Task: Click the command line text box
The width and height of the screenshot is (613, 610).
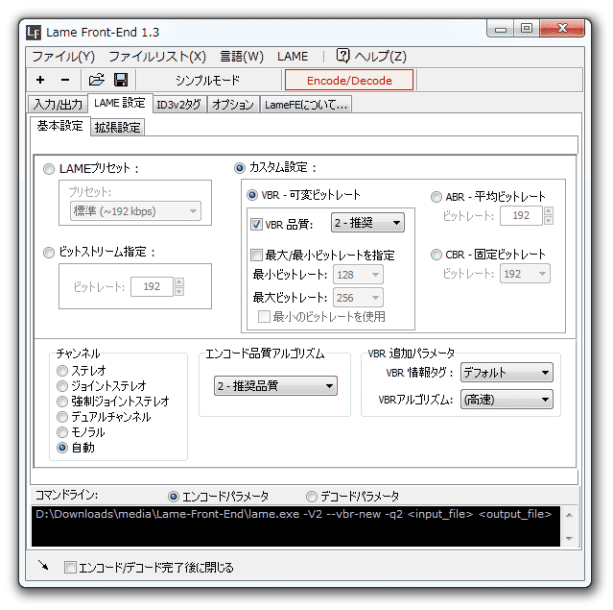Action: click(296, 526)
